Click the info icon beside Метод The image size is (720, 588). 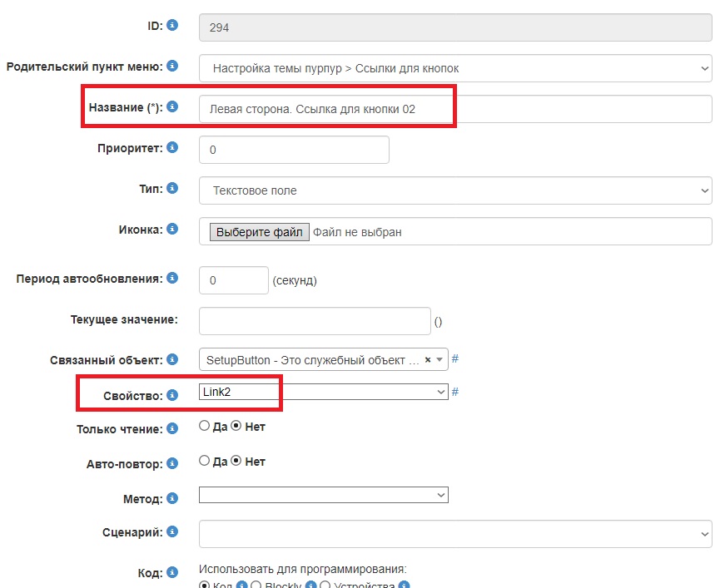[172, 498]
